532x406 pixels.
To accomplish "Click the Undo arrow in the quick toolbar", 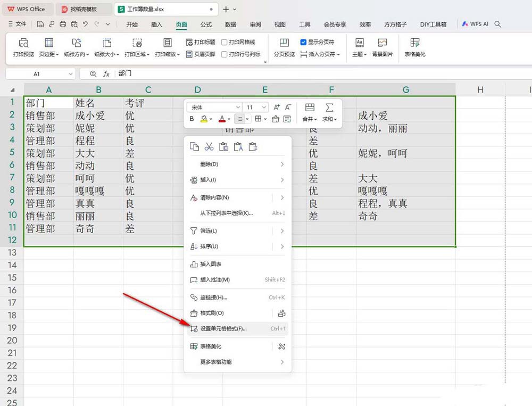I will [x=86, y=24].
